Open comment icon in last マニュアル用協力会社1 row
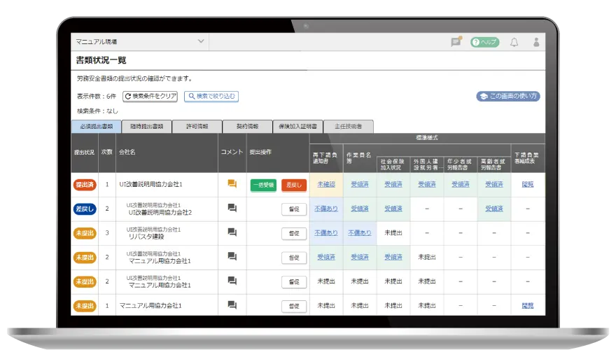The image size is (616, 364). pos(232,305)
